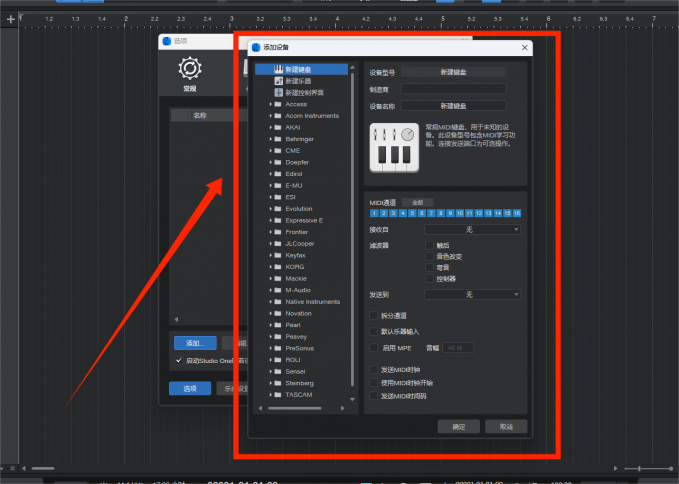Toggle Send MIDI Timecode (发送MIDI时间码) checkbox
The height and width of the screenshot is (484, 679).
pyautogui.click(x=373, y=396)
